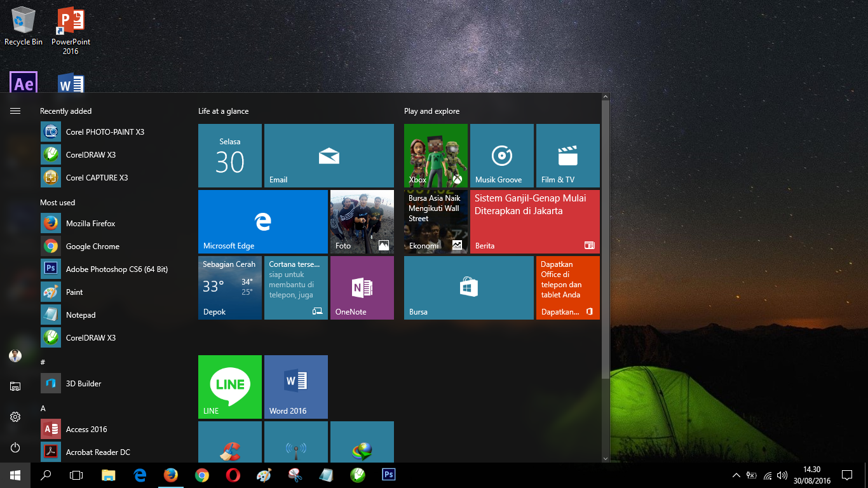Open Photoshop from the taskbar
Screen dimensions: 868x488
tap(388, 475)
